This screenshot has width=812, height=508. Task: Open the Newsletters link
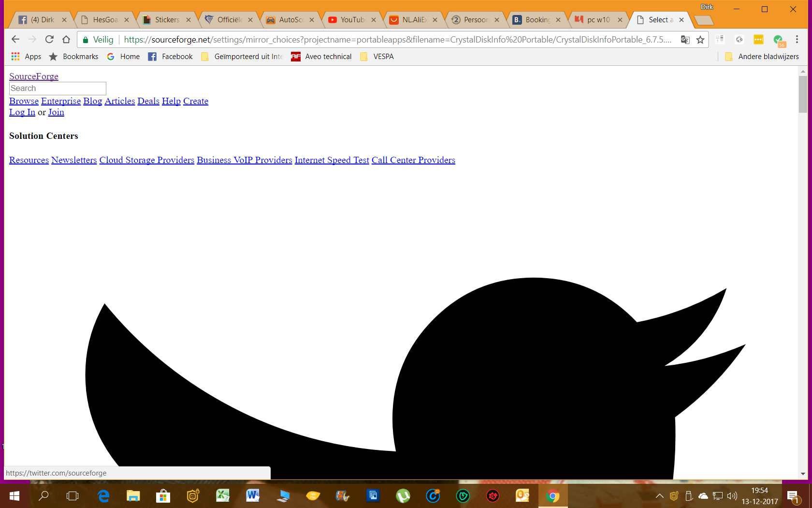click(x=74, y=160)
